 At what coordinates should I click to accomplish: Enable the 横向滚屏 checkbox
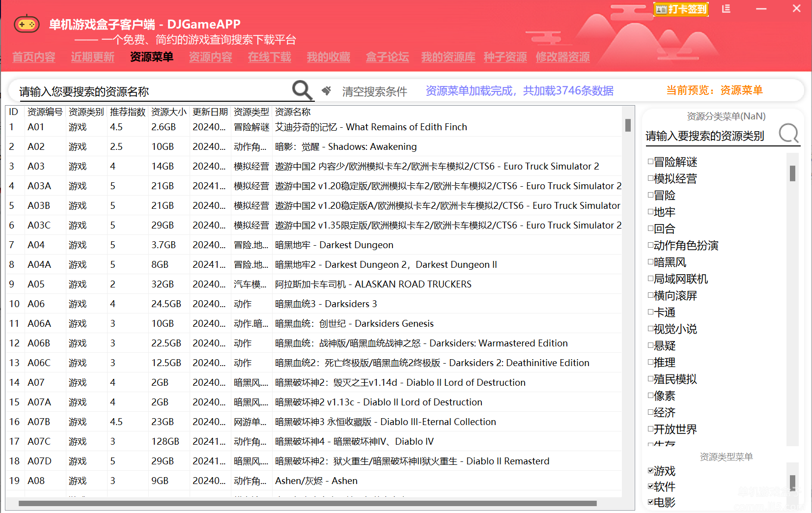coord(650,295)
